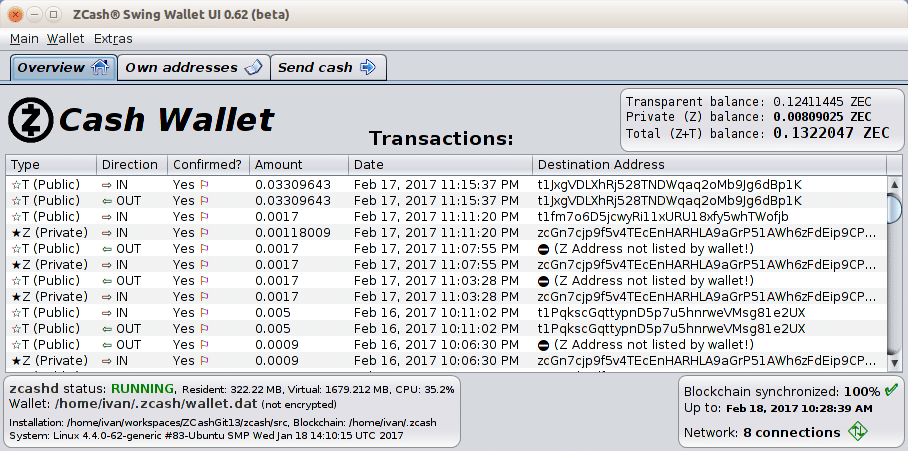908x451 pixels.
Task: Open the Main menu
Action: [x=24, y=39]
